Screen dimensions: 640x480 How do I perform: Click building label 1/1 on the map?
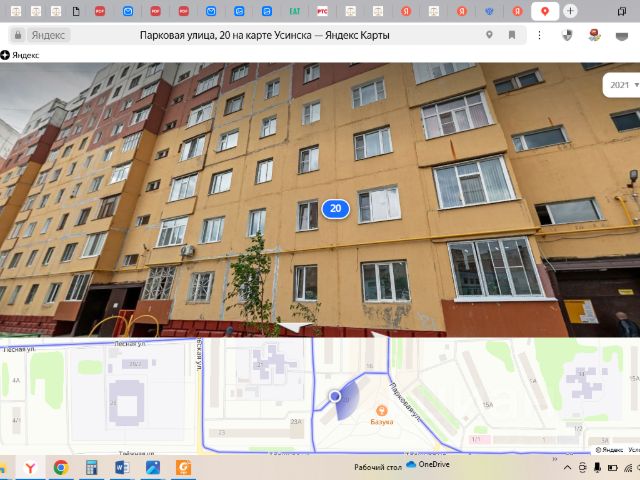[x=476, y=440]
